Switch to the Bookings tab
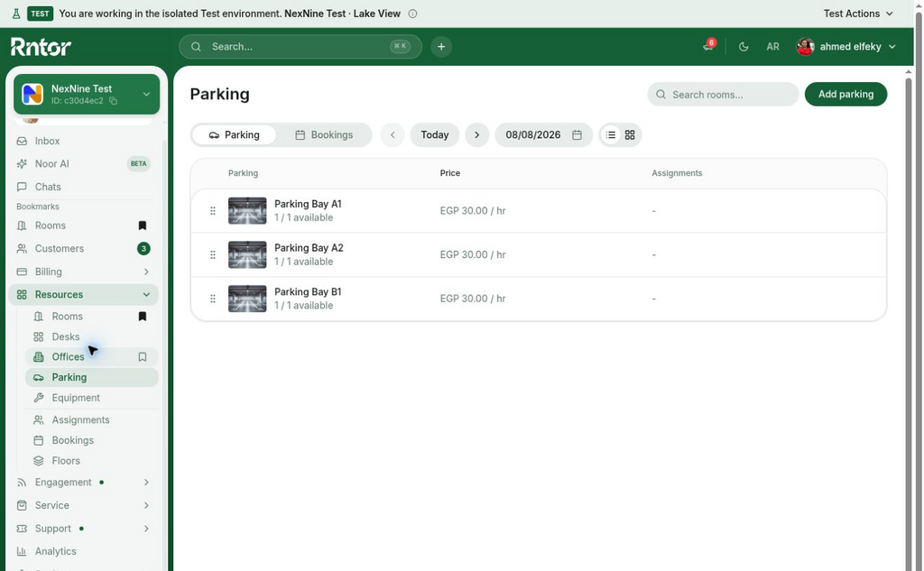 [324, 135]
